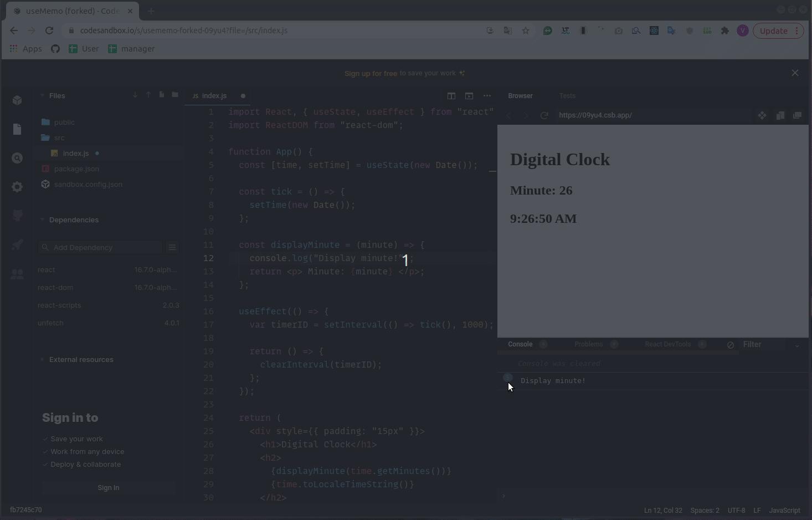Focus the Add Dependency search field

pyautogui.click(x=100, y=247)
